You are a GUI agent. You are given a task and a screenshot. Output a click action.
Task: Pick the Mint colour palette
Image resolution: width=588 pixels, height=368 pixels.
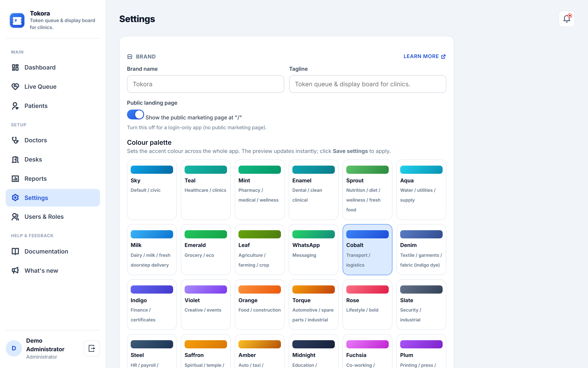click(260, 190)
